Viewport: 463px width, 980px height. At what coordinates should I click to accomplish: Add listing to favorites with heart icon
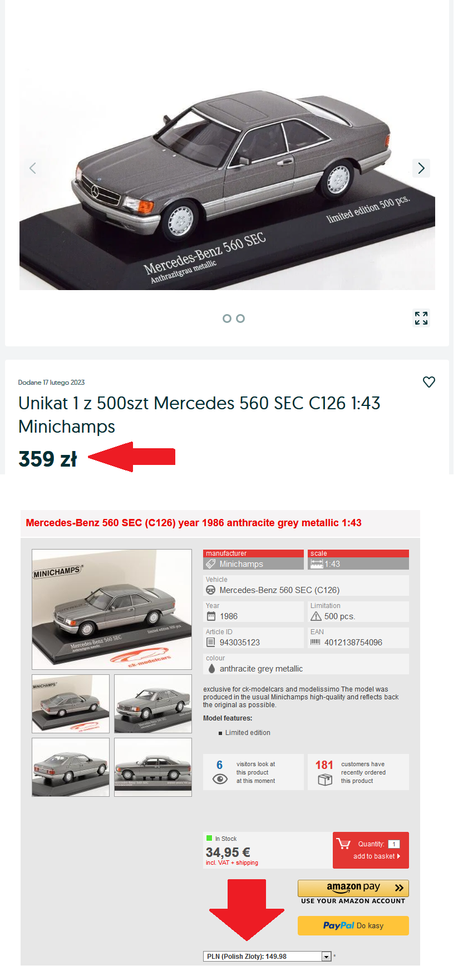(x=429, y=382)
